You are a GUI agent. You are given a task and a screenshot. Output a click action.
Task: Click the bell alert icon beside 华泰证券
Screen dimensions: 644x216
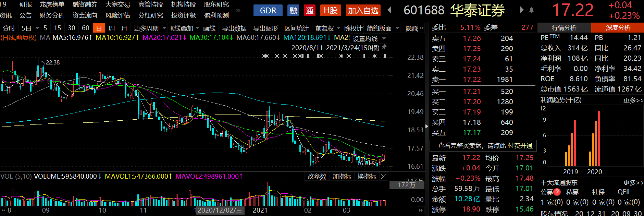pyautogui.click(x=531, y=10)
